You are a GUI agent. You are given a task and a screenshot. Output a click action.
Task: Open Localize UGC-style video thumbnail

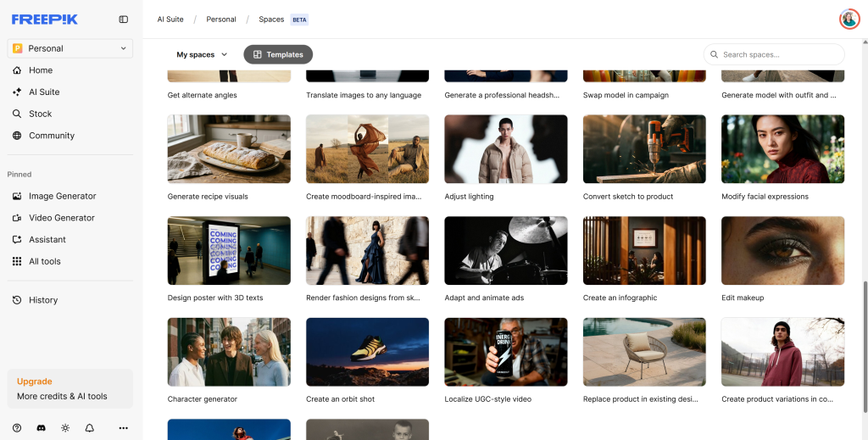click(x=506, y=352)
